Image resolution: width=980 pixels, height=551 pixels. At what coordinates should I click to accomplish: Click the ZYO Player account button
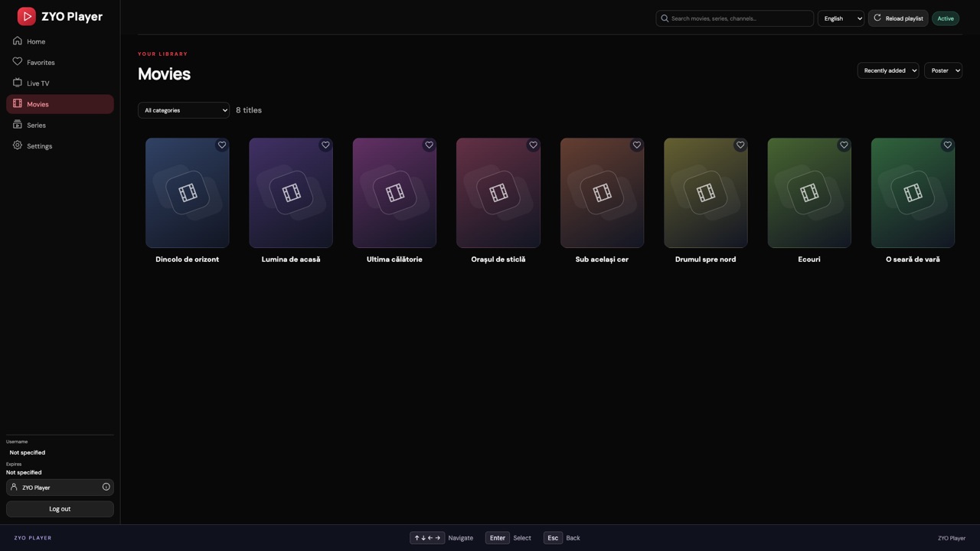coord(60,487)
